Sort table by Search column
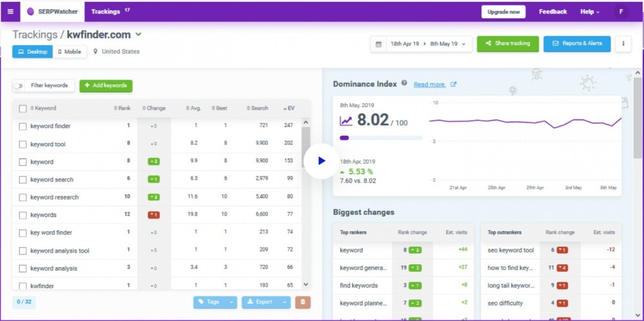The width and height of the screenshot is (644, 321). pos(257,108)
